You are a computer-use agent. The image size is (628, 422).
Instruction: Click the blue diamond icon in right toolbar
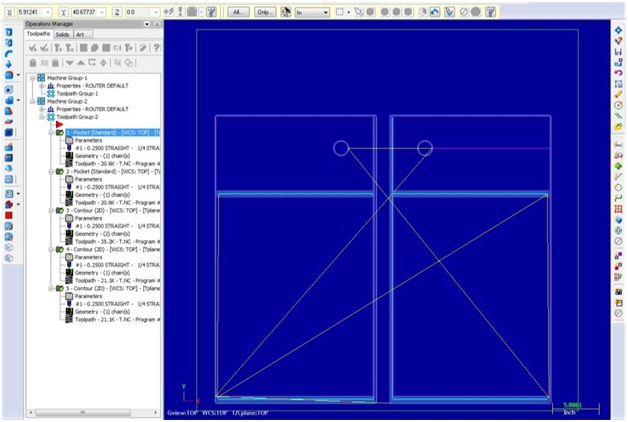click(618, 30)
